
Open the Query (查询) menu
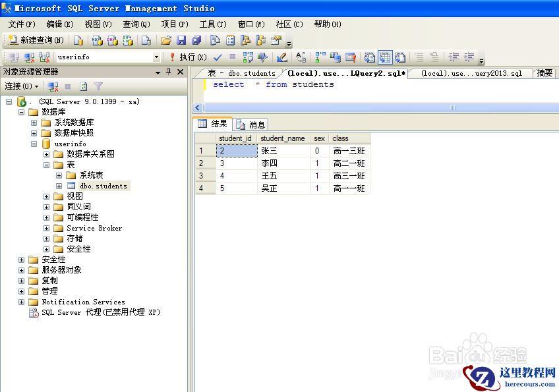coord(136,24)
